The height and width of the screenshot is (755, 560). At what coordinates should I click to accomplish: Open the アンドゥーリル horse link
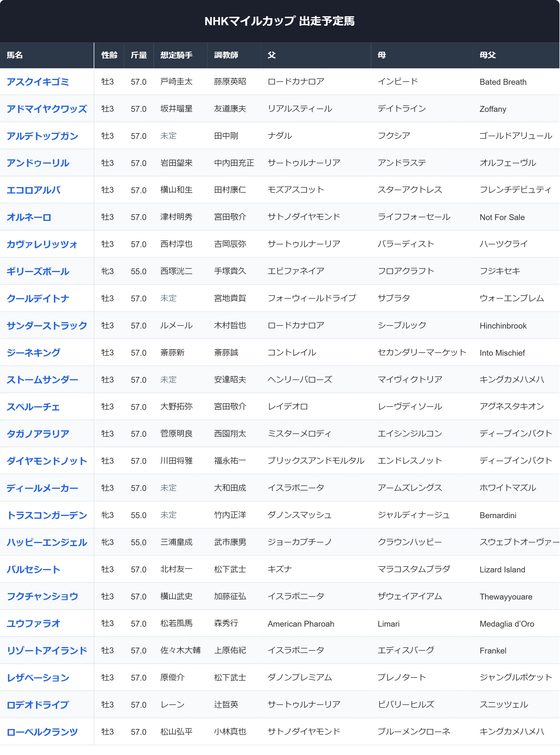38,163
